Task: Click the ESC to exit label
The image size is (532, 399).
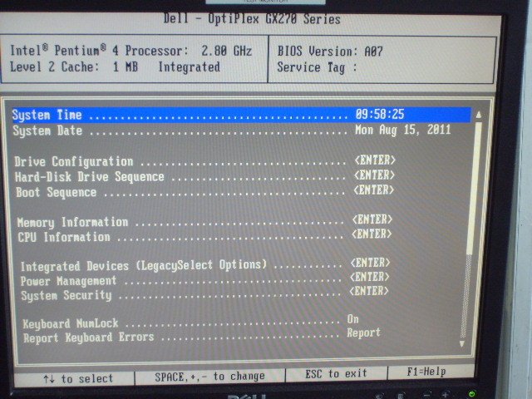Action: [x=336, y=374]
